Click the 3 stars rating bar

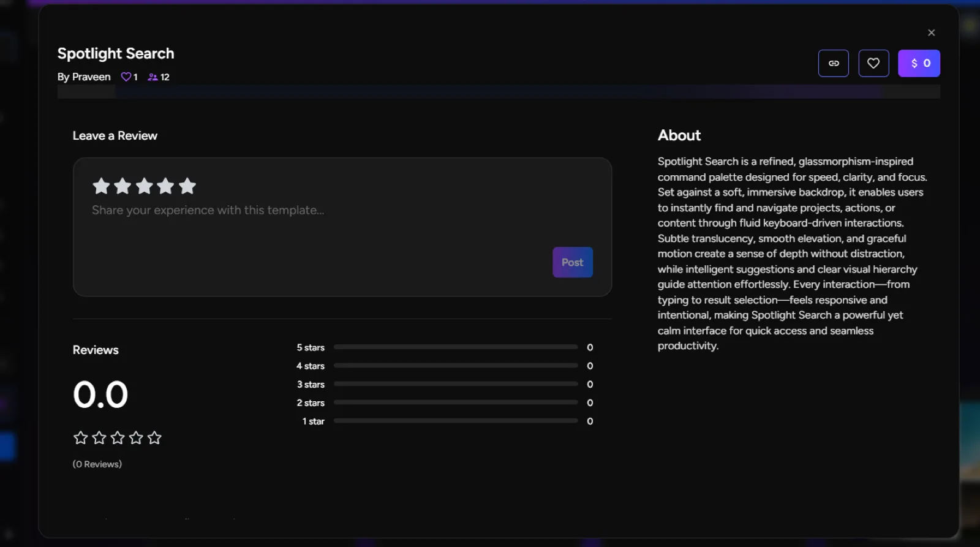pos(456,383)
